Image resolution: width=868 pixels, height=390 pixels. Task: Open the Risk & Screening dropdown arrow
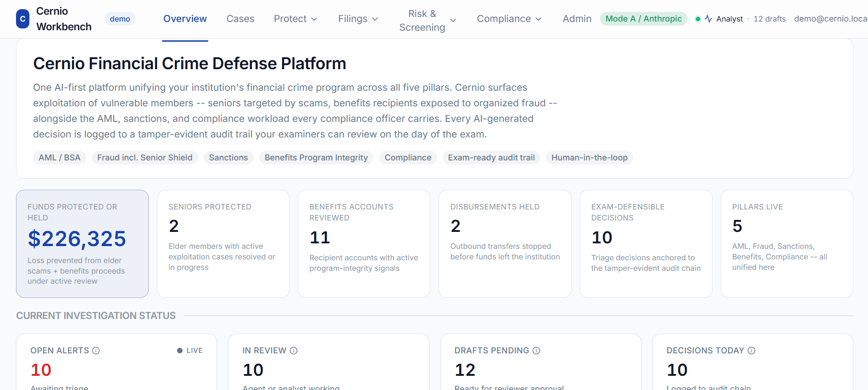point(453,20)
